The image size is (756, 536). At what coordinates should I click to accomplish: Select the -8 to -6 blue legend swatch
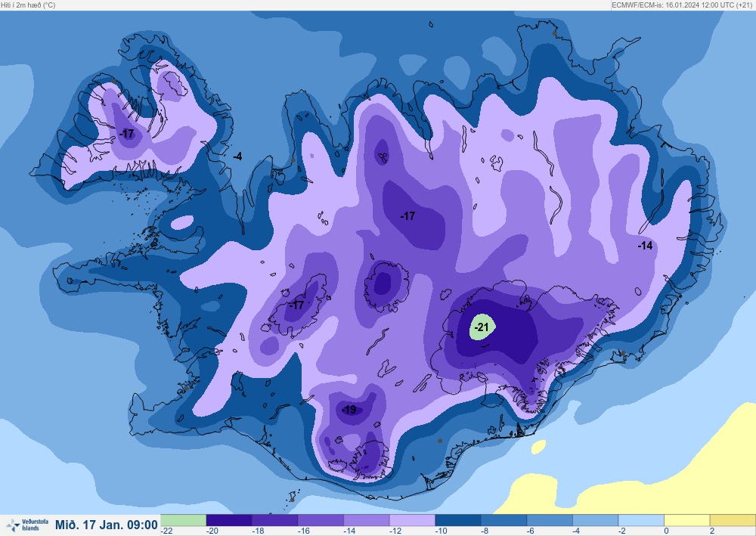503,520
